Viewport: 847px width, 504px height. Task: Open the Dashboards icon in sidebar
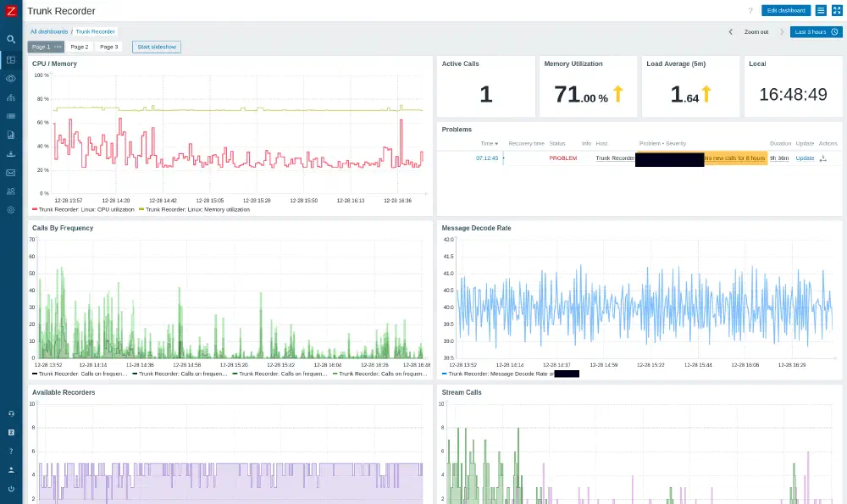pyautogui.click(x=11, y=60)
